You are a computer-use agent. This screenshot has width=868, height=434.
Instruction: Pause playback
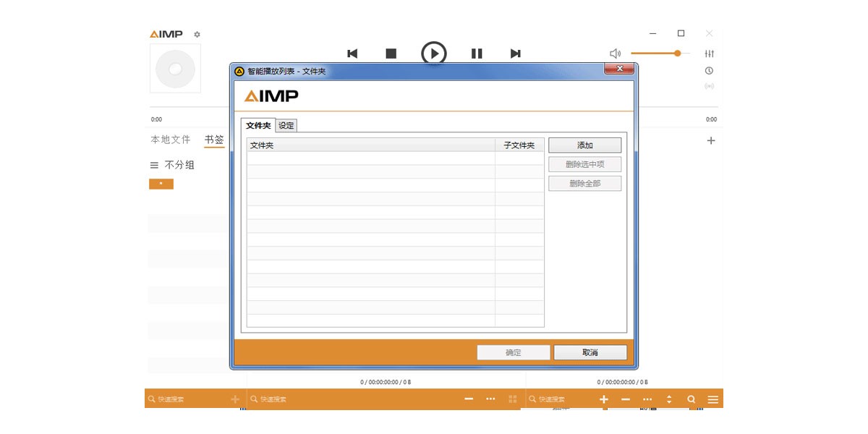pyautogui.click(x=476, y=53)
